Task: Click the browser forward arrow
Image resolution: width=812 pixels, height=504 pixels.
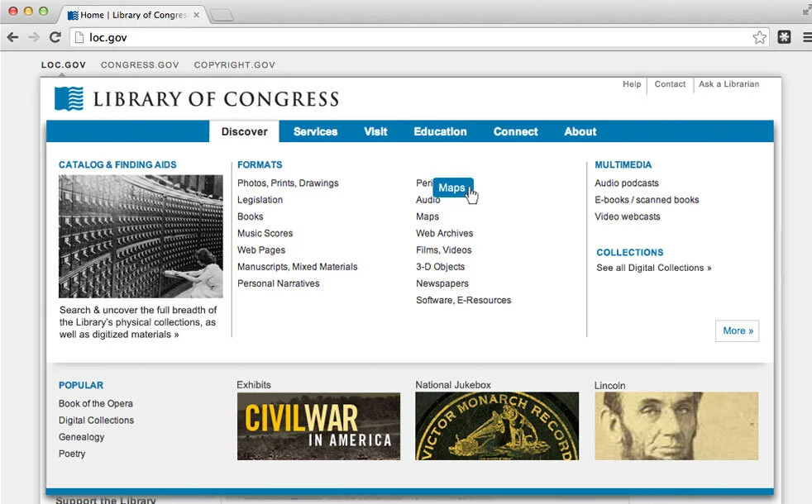Action: pyautogui.click(x=34, y=37)
